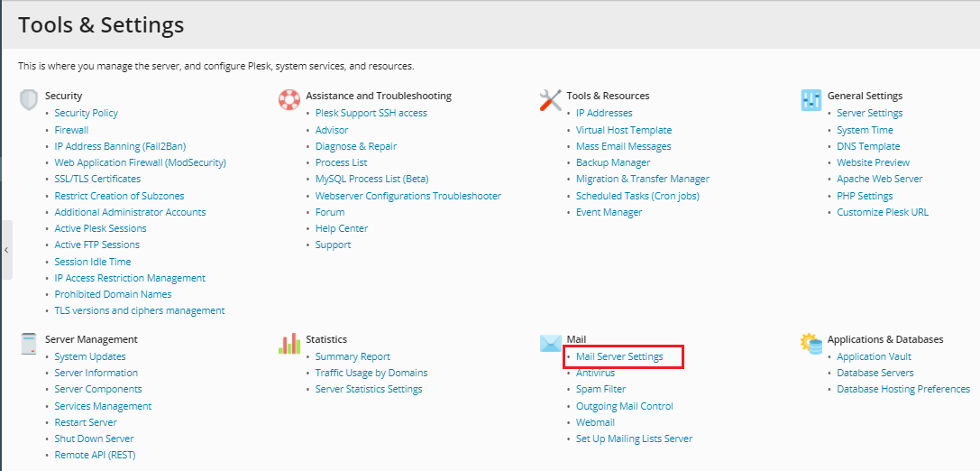The width and height of the screenshot is (980, 471).
Task: Click the Assistance and Troubleshooting lifebuoy icon
Action: coord(289,99)
